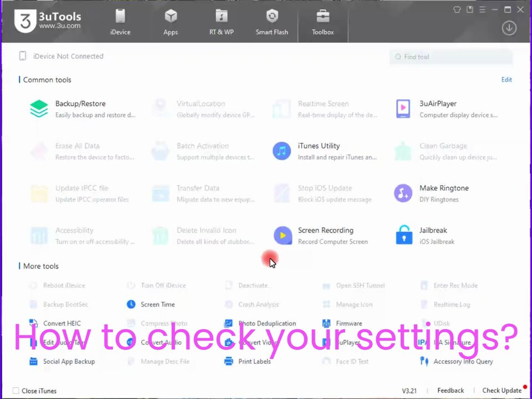This screenshot has height=399, width=532.
Task: Switch to the iDevice tab
Action: click(x=120, y=22)
